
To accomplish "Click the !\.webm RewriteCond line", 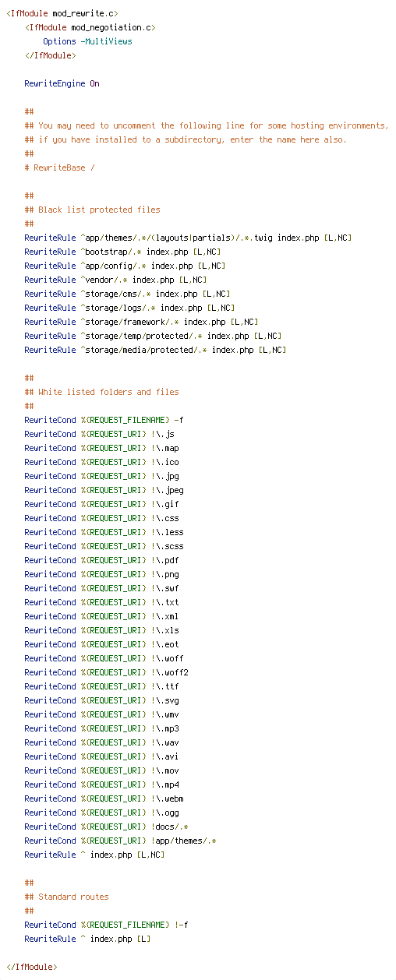I will point(104,798).
